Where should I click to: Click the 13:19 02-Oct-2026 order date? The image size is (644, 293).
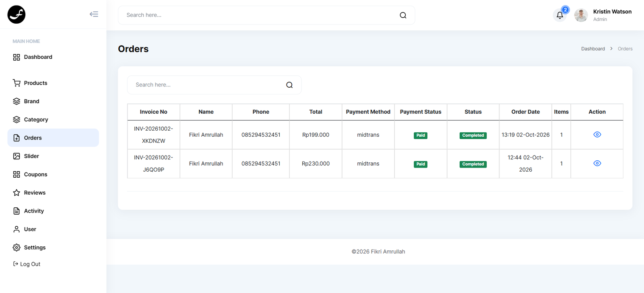pyautogui.click(x=525, y=135)
